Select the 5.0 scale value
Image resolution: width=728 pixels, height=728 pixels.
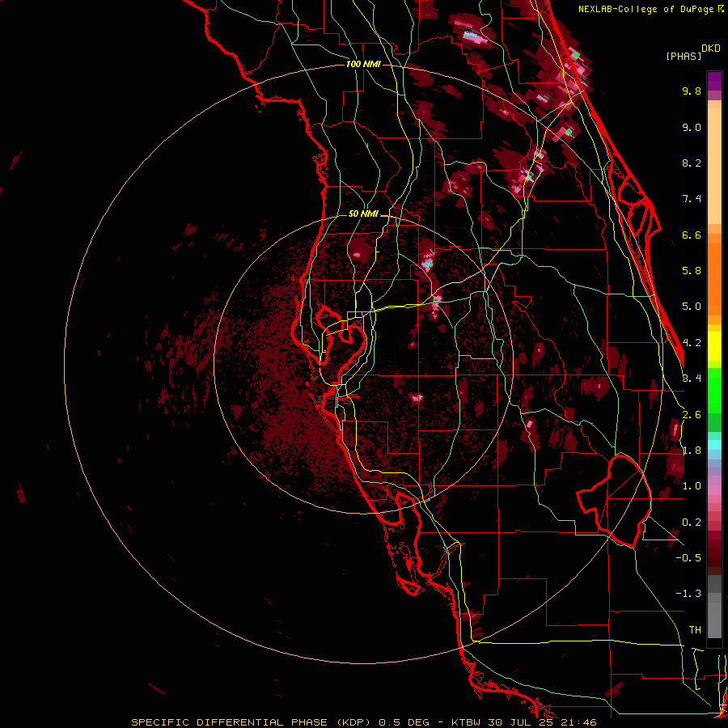tap(692, 307)
